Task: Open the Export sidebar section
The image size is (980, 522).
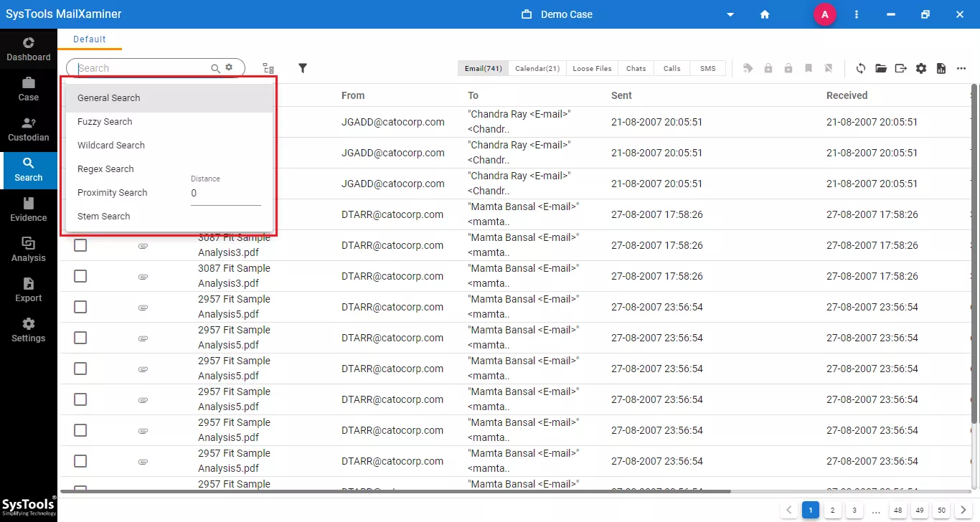Action: tap(29, 290)
